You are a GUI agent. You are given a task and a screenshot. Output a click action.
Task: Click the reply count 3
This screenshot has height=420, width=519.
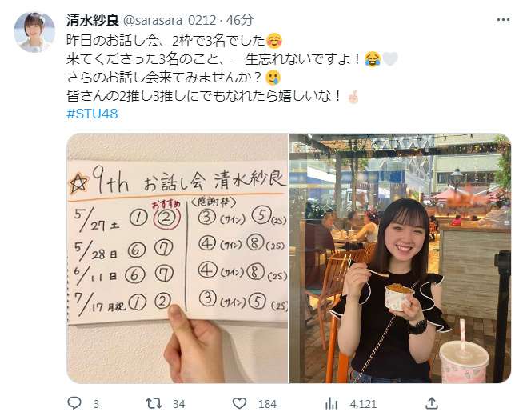click(96, 404)
